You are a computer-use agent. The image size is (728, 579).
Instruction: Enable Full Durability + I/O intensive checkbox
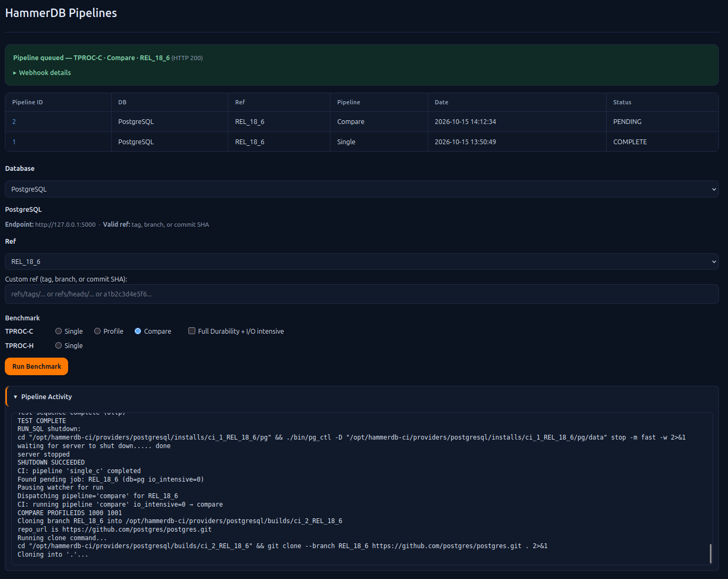click(192, 331)
